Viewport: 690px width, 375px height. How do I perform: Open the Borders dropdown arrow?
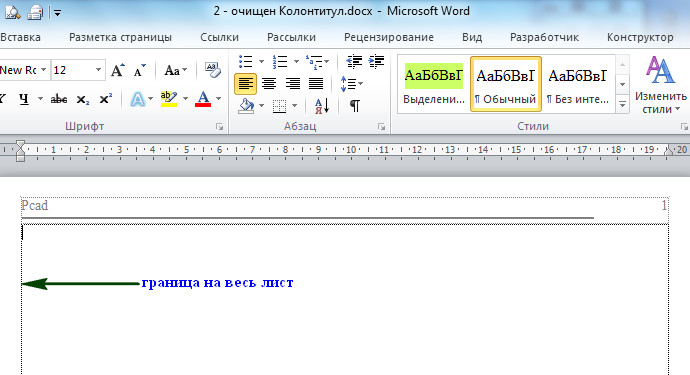(x=295, y=106)
